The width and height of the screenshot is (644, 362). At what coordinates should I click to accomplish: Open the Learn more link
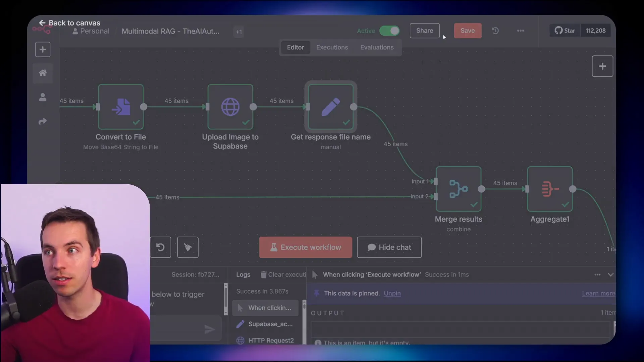[598, 293]
